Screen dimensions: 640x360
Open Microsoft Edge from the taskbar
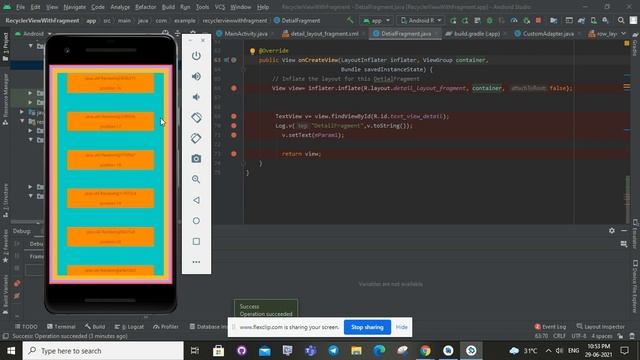click(379, 351)
